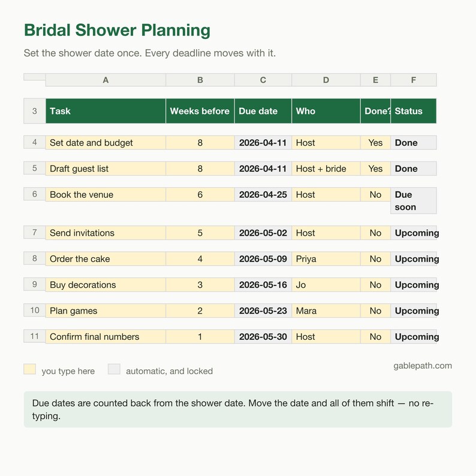This screenshot has height=476, width=476.
Task: Click 'Upcoming' status for Confirm final numbers
Action: 414,337
